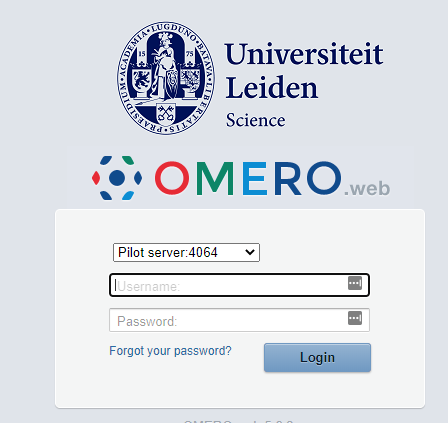
Task: Click the Universiteit wordmark text
Action: pyautogui.click(x=304, y=54)
